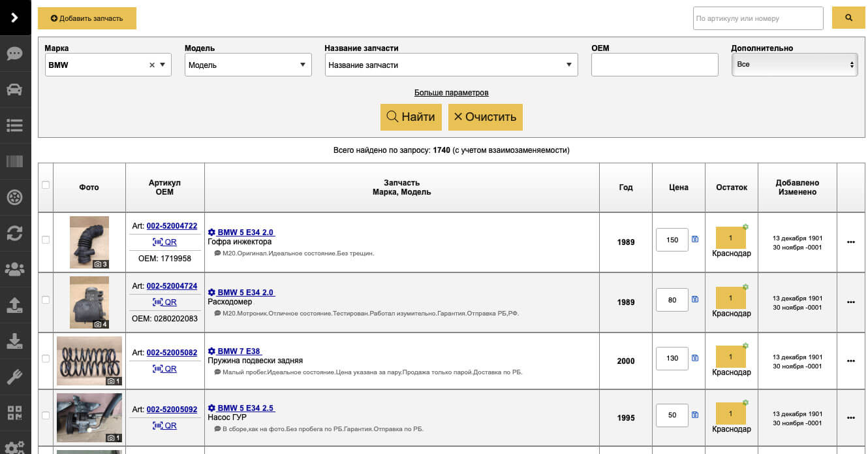Image resolution: width=868 pixels, height=454 pixels.
Task: Save price for the 150 row
Action: pyautogui.click(x=695, y=240)
